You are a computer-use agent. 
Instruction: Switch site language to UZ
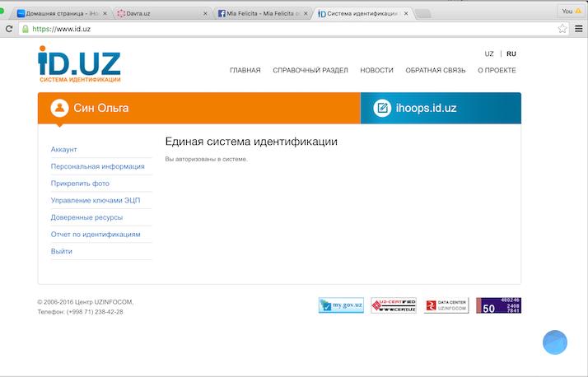pos(489,54)
